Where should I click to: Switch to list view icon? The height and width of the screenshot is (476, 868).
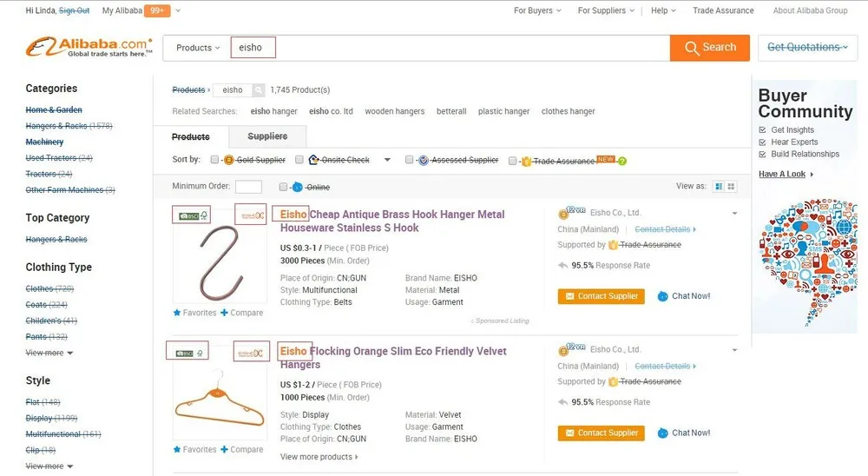pyautogui.click(x=719, y=187)
